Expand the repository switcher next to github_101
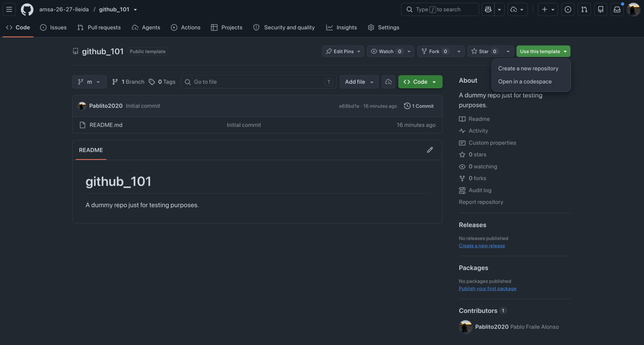644x345 pixels. pos(135,10)
